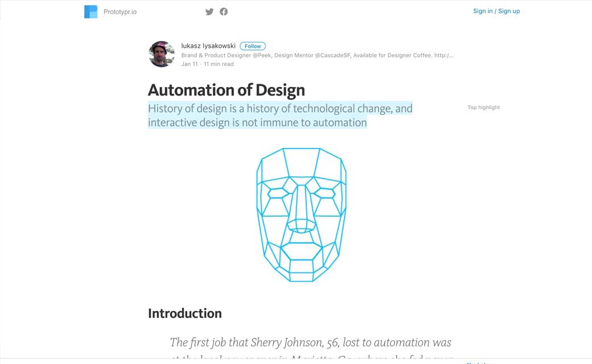Click the Automation of Design title

point(227,90)
